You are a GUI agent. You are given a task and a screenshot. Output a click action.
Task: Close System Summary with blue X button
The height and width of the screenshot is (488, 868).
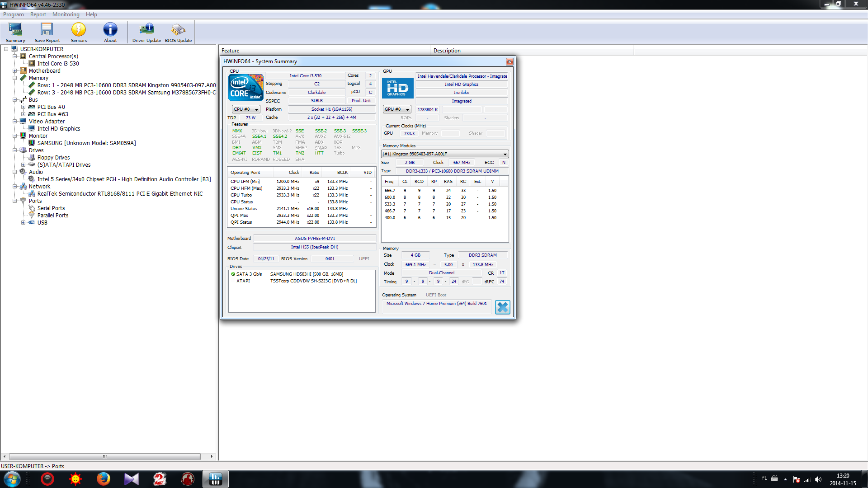click(502, 307)
